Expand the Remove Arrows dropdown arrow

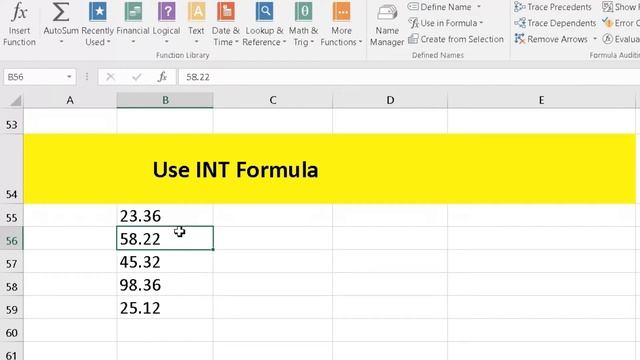[595, 39]
